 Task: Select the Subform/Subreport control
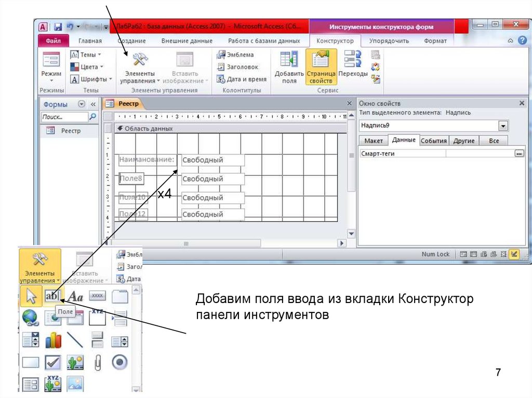click(31, 385)
